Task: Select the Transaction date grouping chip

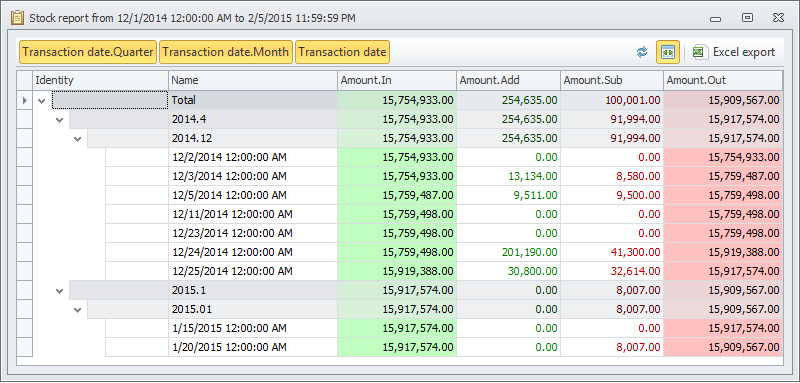Action: click(342, 52)
